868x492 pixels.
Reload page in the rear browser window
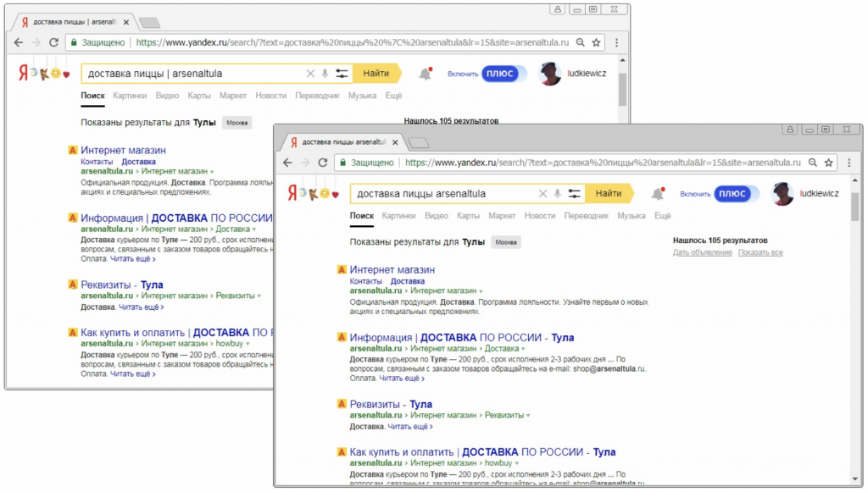53,42
